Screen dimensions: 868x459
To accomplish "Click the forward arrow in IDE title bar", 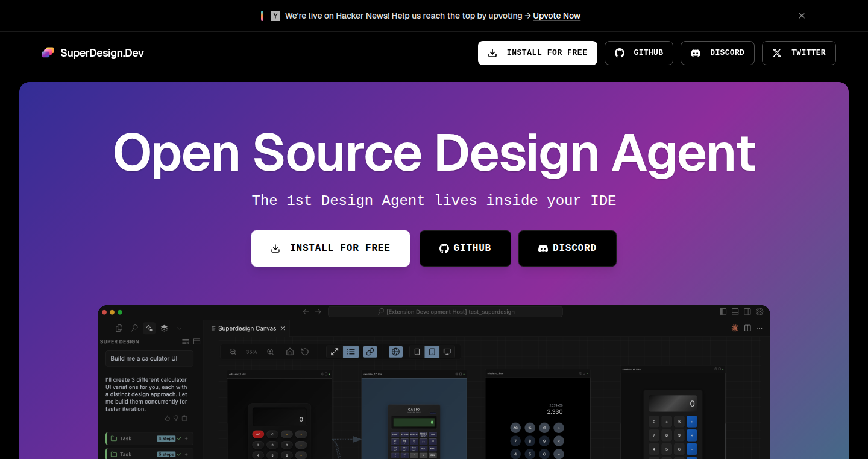I will [x=318, y=312].
